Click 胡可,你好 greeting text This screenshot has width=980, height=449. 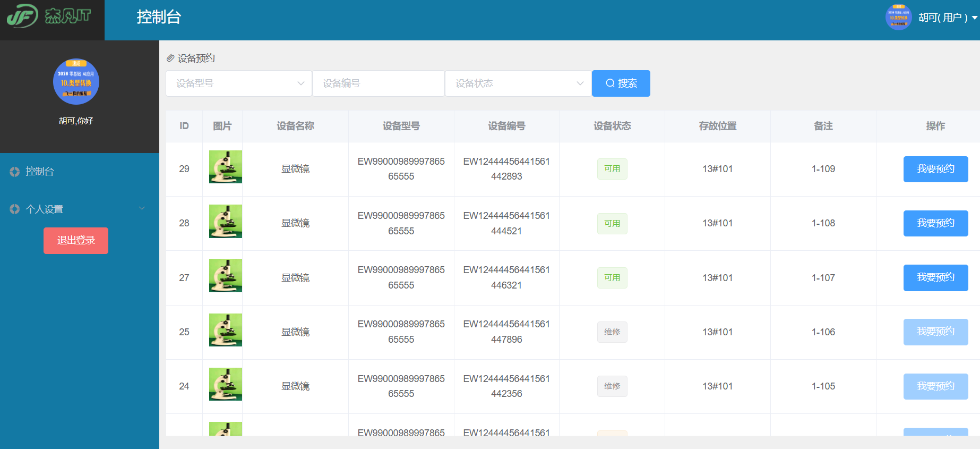pos(76,121)
